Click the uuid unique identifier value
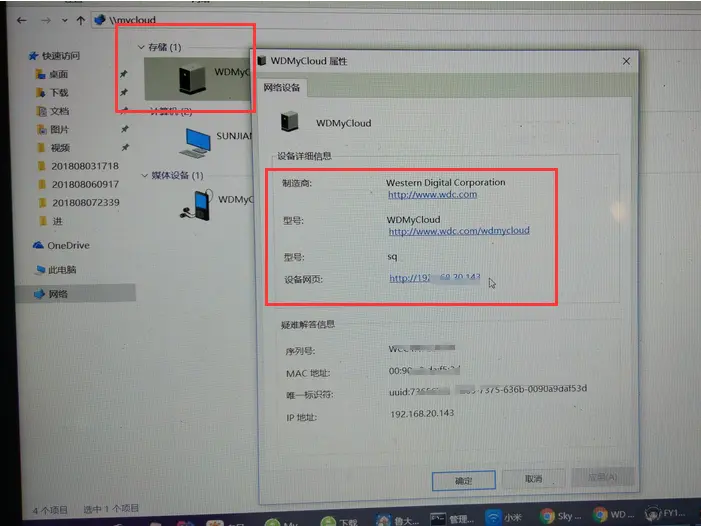 coord(488,390)
